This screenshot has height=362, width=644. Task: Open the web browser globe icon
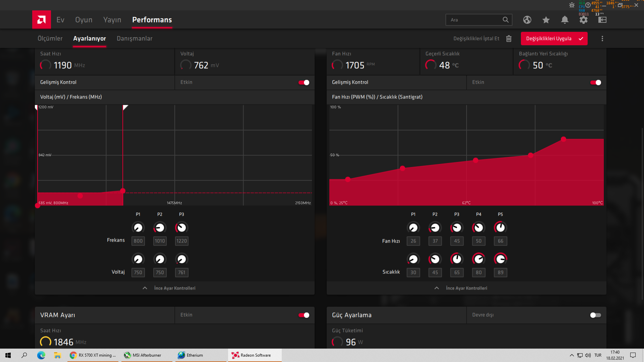click(527, 20)
